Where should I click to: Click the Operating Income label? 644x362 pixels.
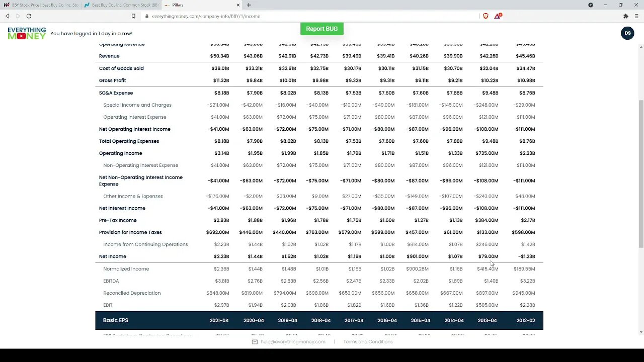pyautogui.click(x=121, y=153)
